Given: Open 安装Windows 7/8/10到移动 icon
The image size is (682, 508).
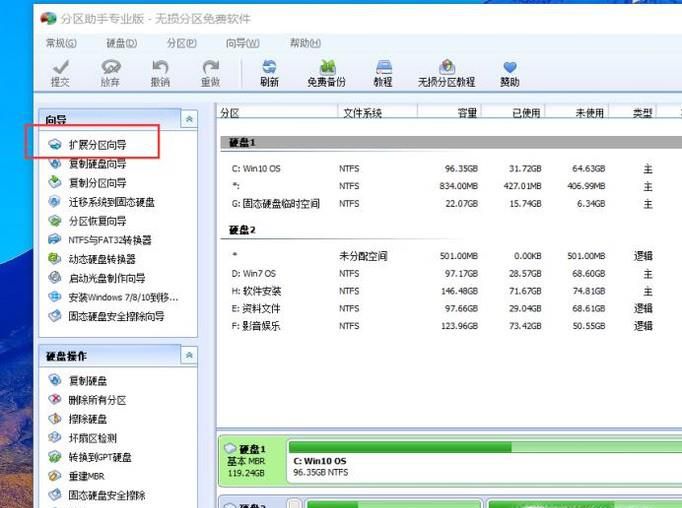Looking at the screenshot, I should coord(55,297).
